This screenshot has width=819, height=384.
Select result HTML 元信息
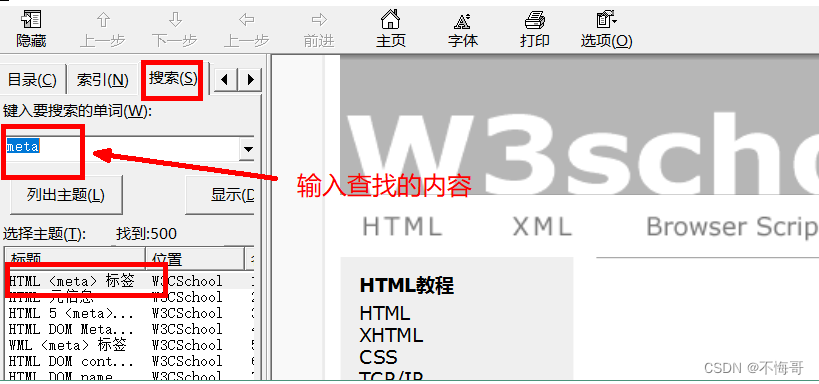pyautogui.click(x=130, y=297)
